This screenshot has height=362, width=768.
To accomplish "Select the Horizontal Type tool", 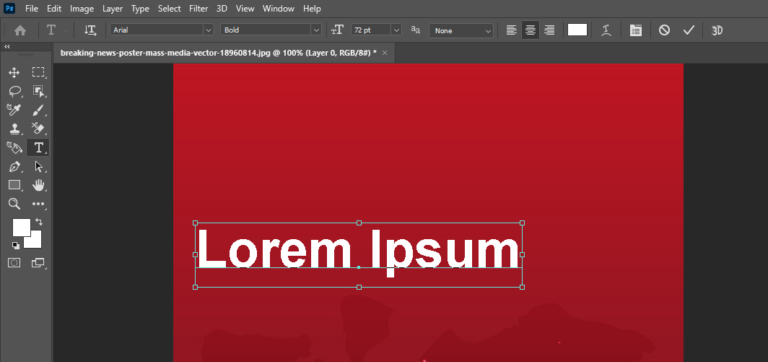I will 38,147.
